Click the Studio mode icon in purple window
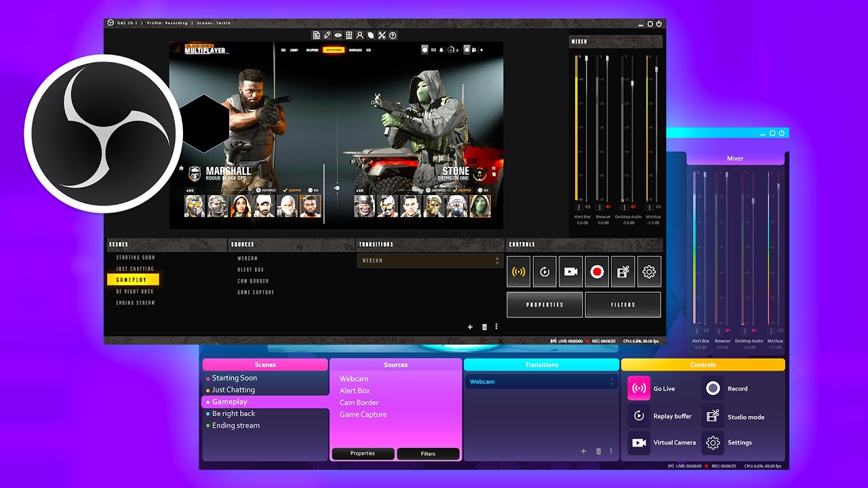The width and height of the screenshot is (868, 488). pos(713,416)
